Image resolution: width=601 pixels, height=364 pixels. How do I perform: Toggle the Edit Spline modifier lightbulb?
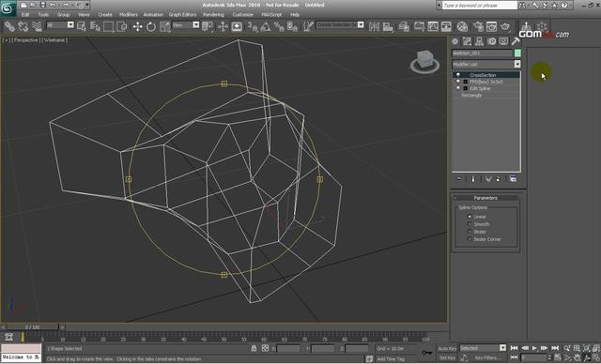457,88
